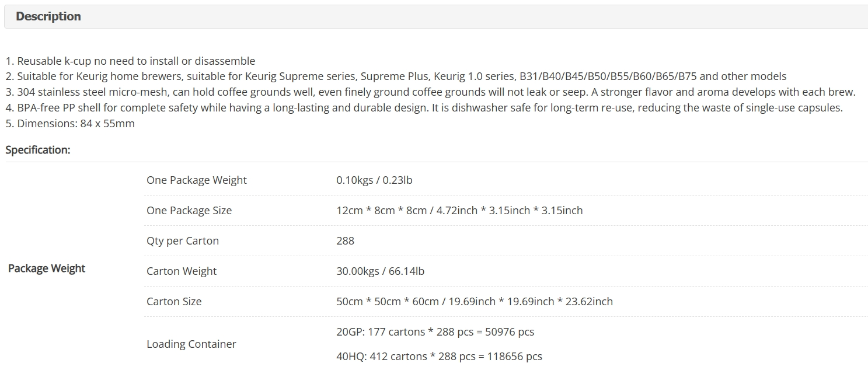
Task: Click the Dimensions 84 x 55mm line
Action: pos(70,123)
